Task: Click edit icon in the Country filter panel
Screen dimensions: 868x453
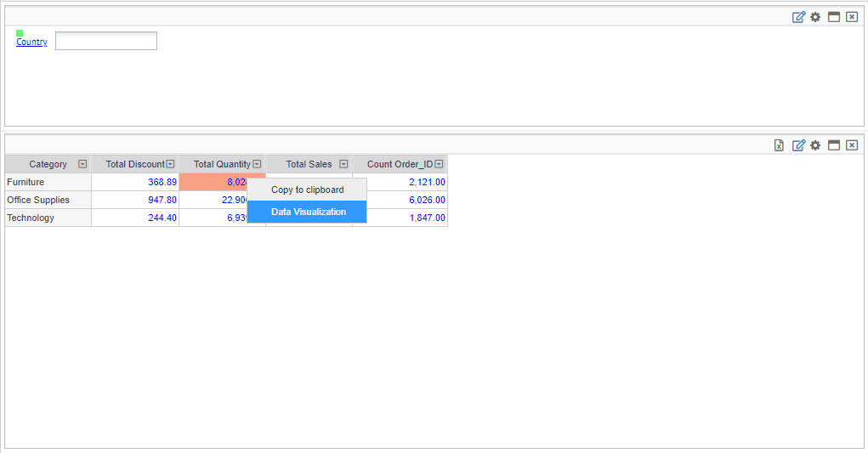Action: [798, 17]
